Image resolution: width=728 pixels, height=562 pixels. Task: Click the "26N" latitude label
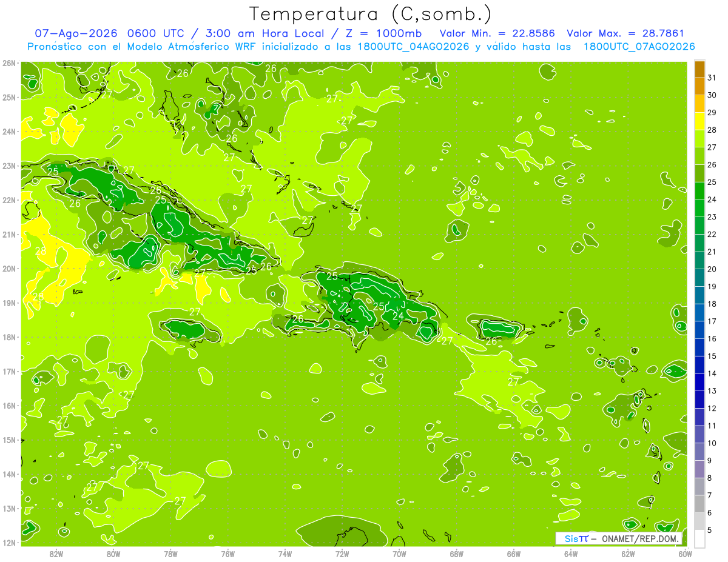point(8,63)
